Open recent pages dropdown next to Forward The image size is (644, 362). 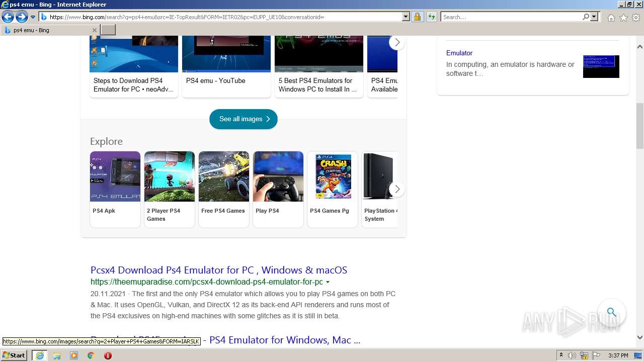pyautogui.click(x=33, y=17)
